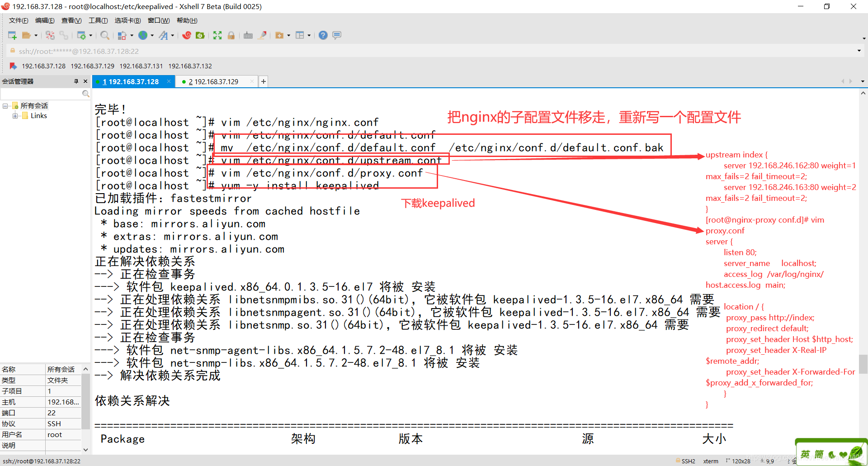The image size is (868, 466).
Task: Click the color scheme toolbar icon
Action: [122, 35]
